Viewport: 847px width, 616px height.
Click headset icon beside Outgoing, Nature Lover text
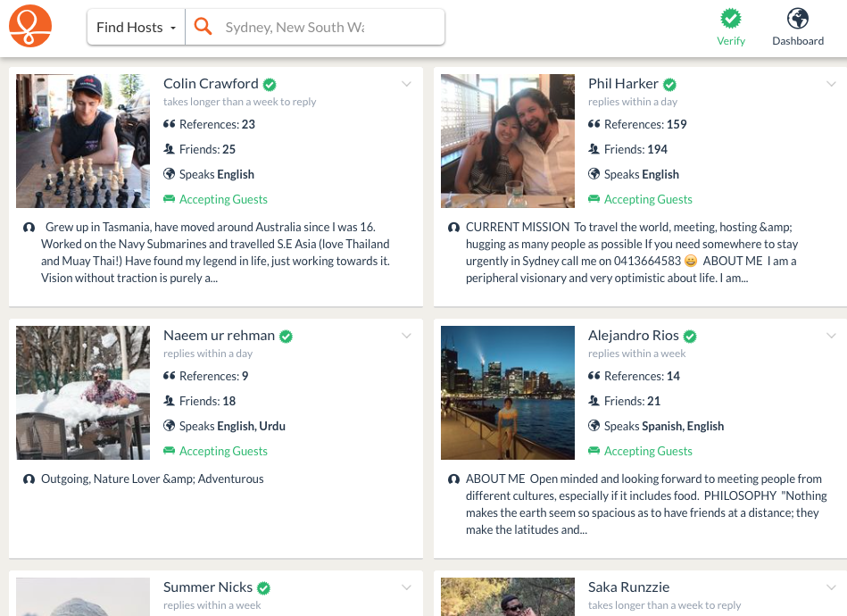[29, 479]
